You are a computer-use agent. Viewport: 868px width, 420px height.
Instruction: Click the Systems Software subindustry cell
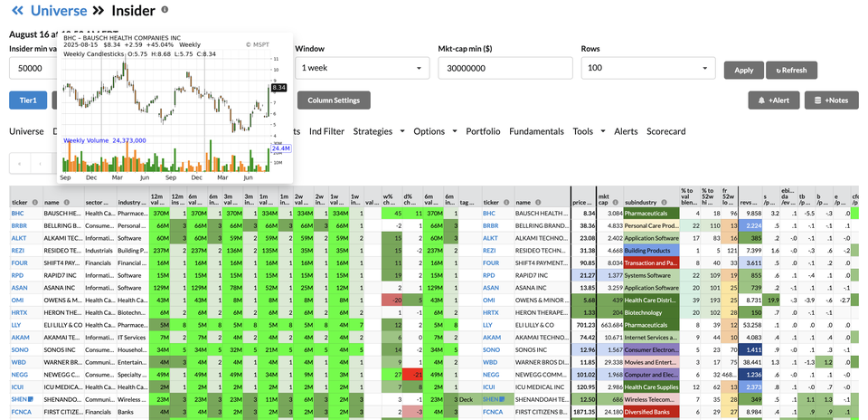pos(651,275)
